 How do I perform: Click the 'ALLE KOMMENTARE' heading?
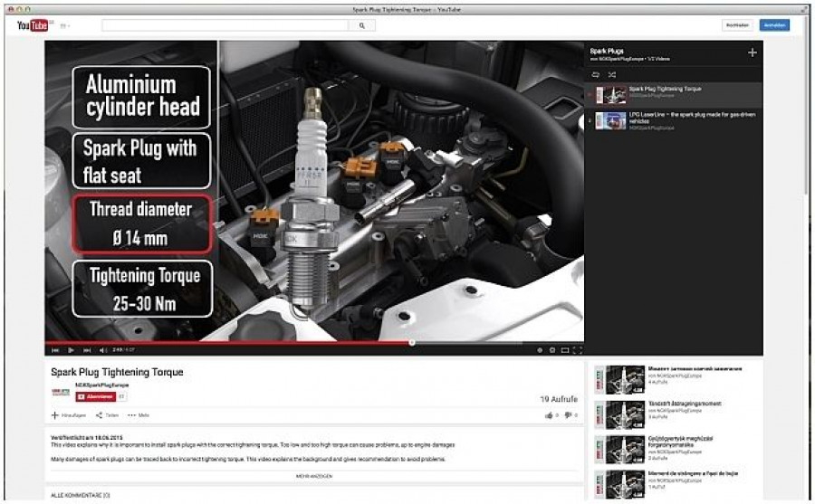pos(80,495)
